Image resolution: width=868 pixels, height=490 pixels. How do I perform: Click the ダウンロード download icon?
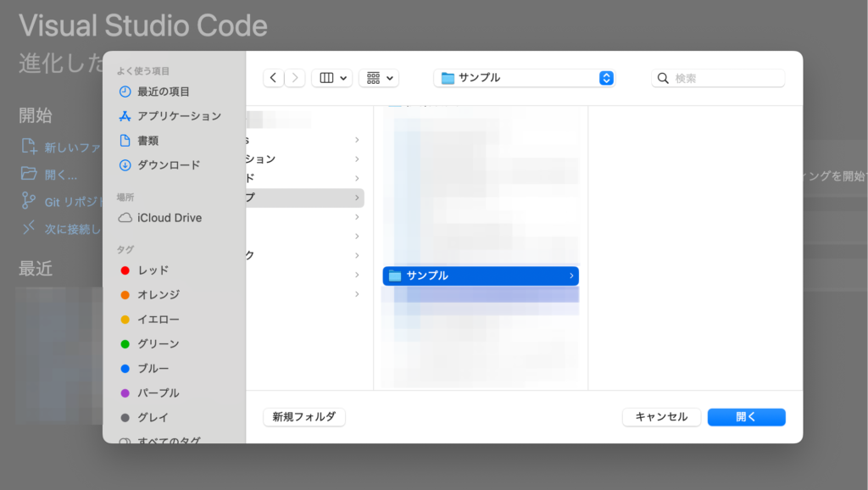coord(125,165)
